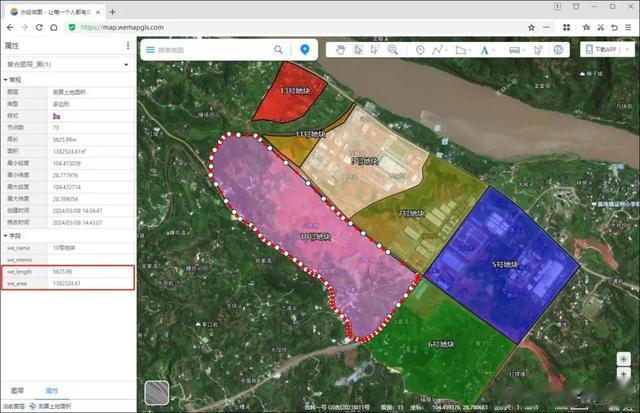Click the globe icon in map toolbar
The width and height of the screenshot is (640, 413).
[558, 50]
